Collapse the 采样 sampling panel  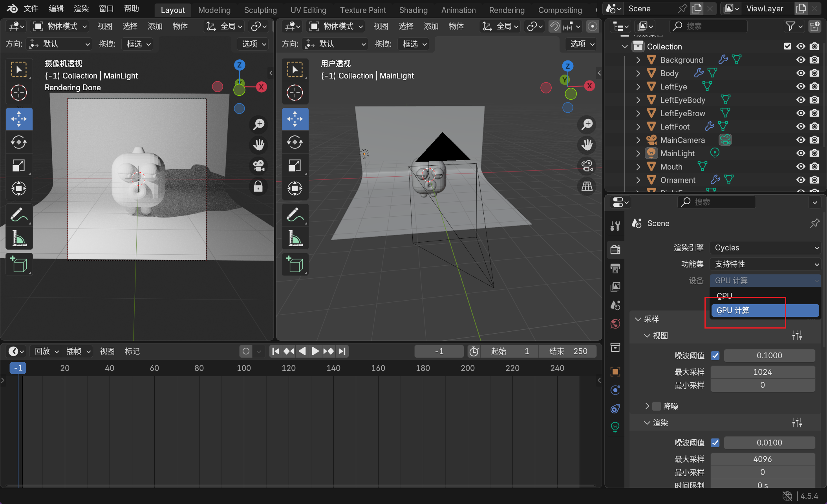pyautogui.click(x=639, y=319)
